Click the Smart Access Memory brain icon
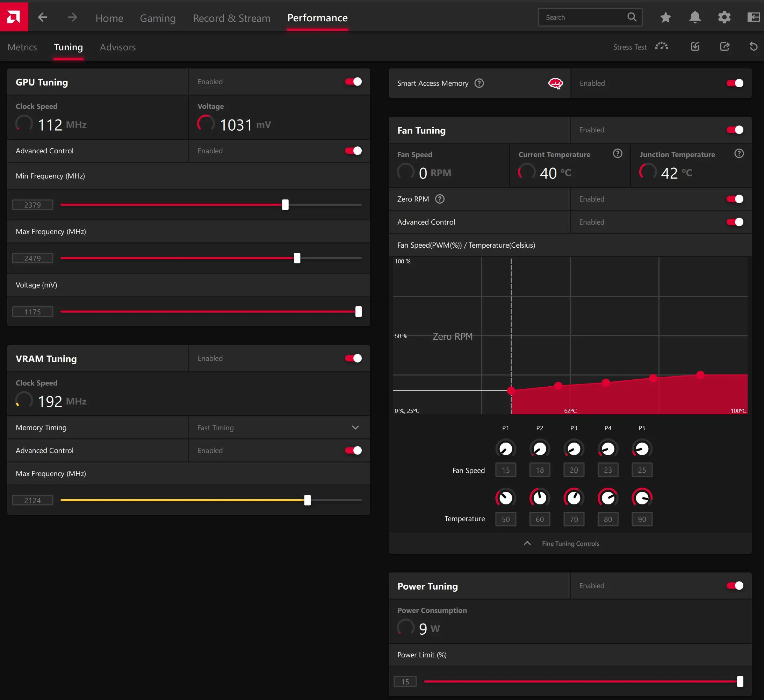 point(555,83)
